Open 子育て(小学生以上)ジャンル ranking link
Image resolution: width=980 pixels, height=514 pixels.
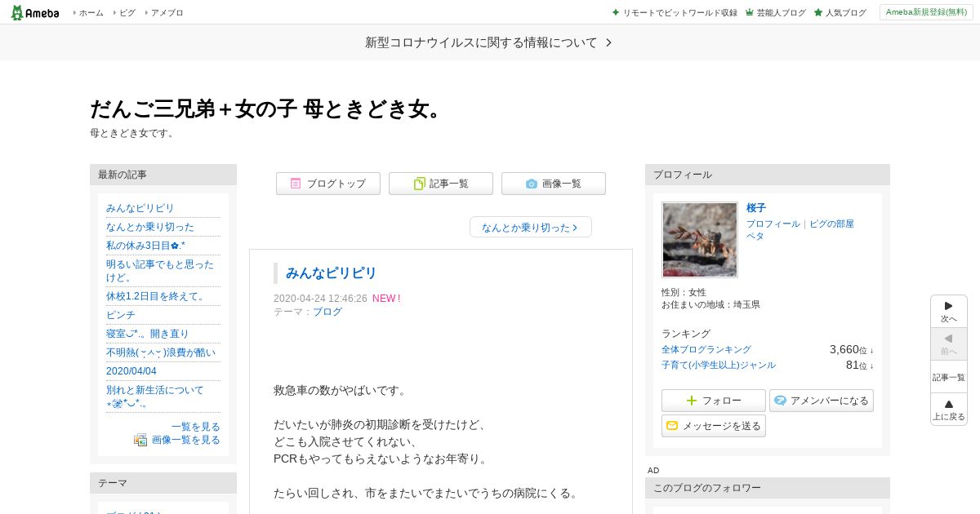click(x=719, y=365)
